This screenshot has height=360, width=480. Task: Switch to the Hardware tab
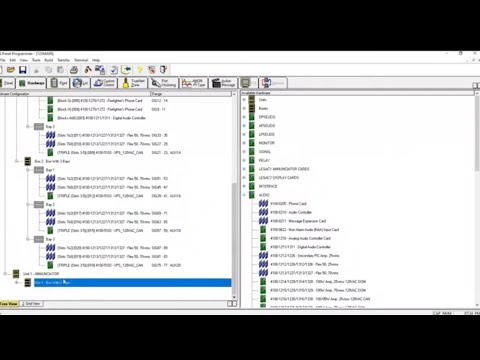click(32, 83)
